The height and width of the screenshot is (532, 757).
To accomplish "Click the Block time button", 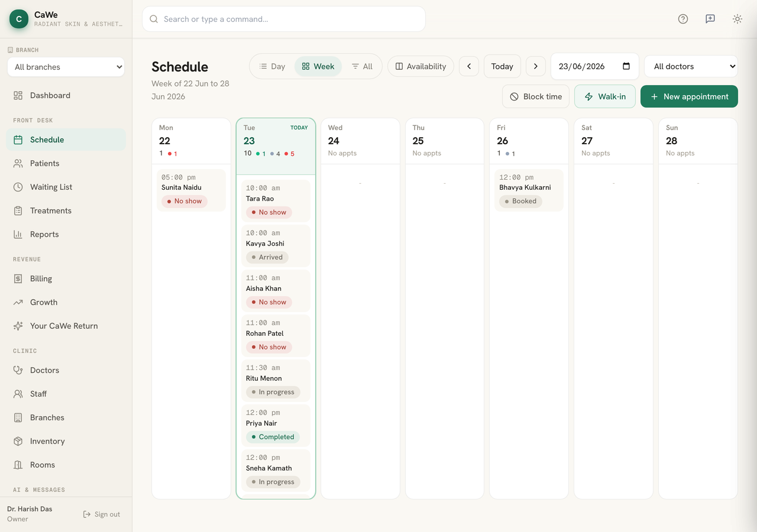I will [536, 96].
